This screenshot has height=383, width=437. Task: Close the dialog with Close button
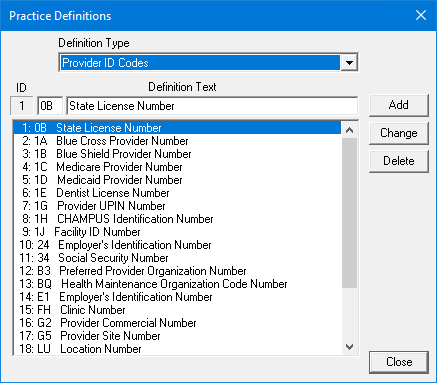399,362
